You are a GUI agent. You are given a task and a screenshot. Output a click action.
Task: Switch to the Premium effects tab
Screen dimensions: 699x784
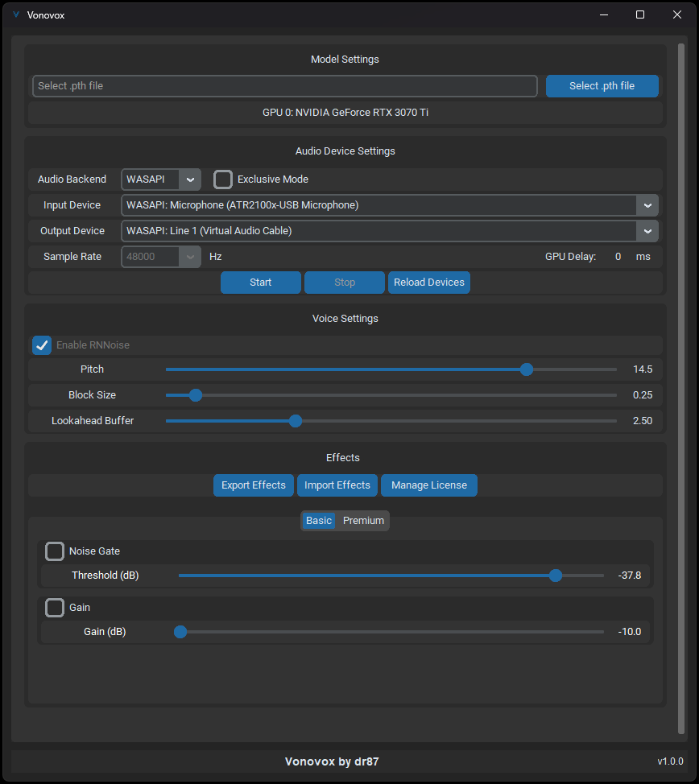363,521
